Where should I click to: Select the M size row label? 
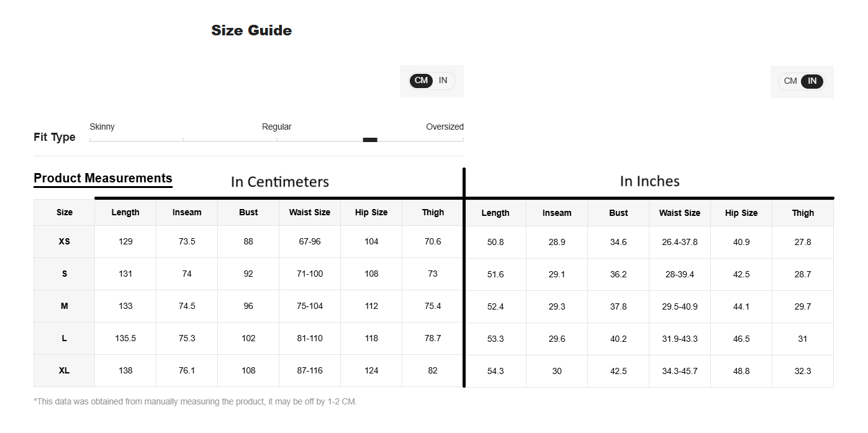[65, 306]
